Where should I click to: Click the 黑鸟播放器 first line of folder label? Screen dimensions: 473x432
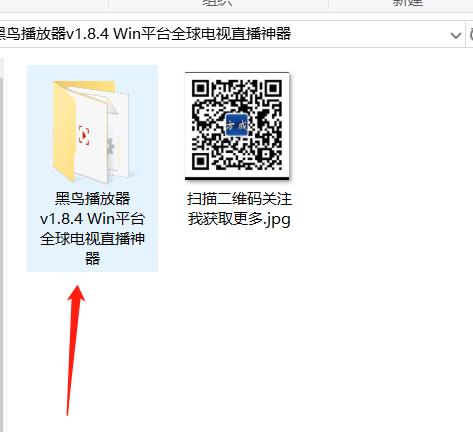(x=92, y=199)
